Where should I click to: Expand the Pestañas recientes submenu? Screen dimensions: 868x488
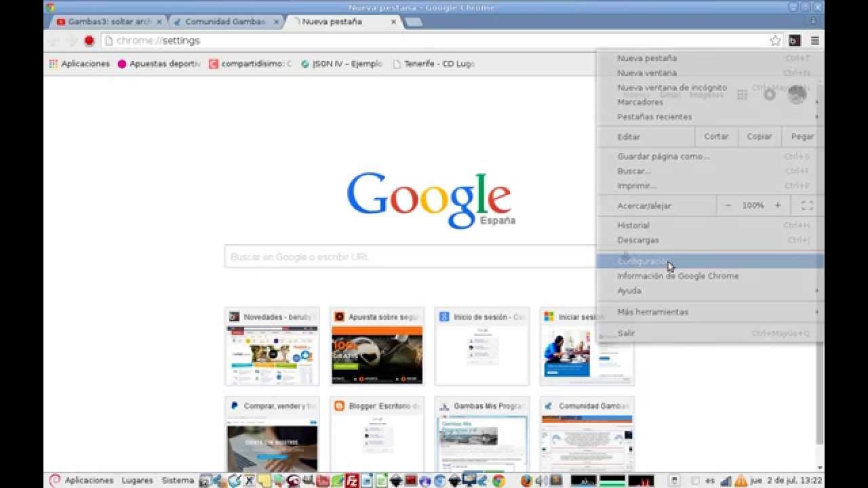[x=710, y=117]
